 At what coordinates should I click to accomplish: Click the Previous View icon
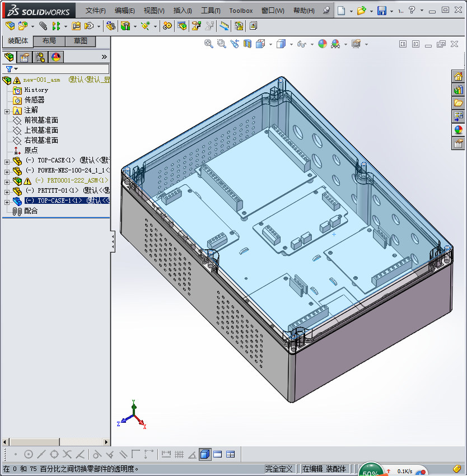pyautogui.click(x=235, y=44)
